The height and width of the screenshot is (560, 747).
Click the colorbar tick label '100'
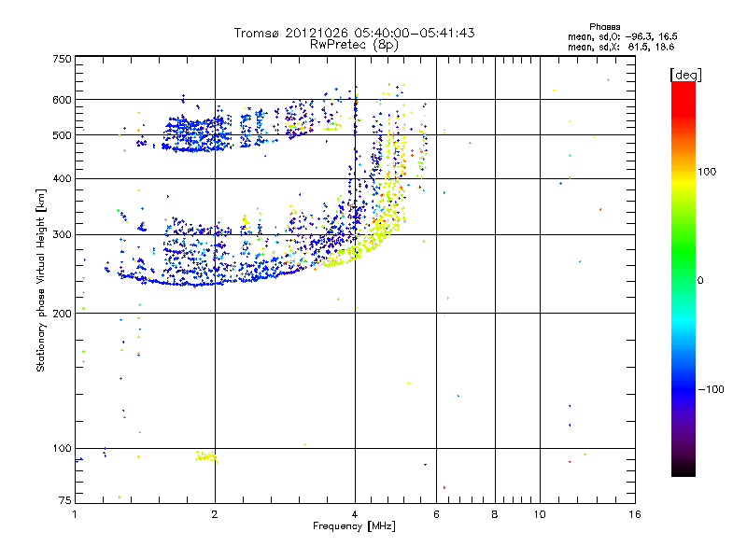point(707,172)
